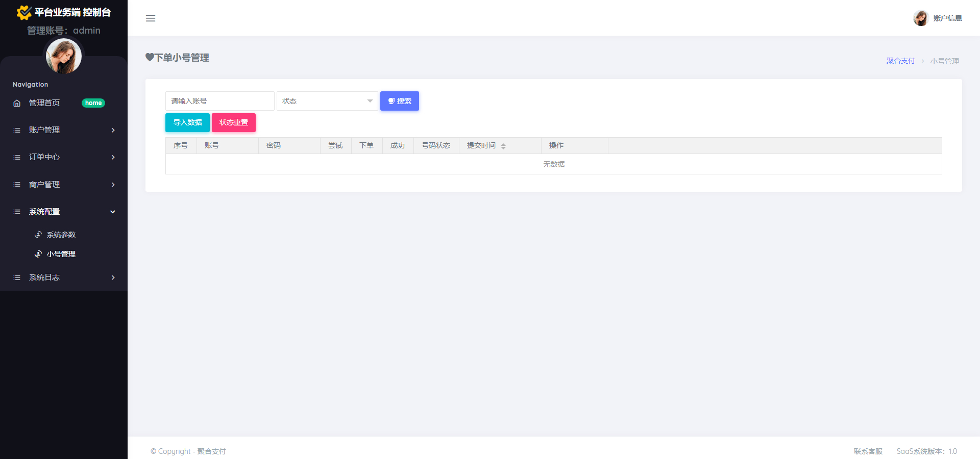Click the list icon next to 系统日志
This screenshot has height=459, width=980.
click(17, 277)
